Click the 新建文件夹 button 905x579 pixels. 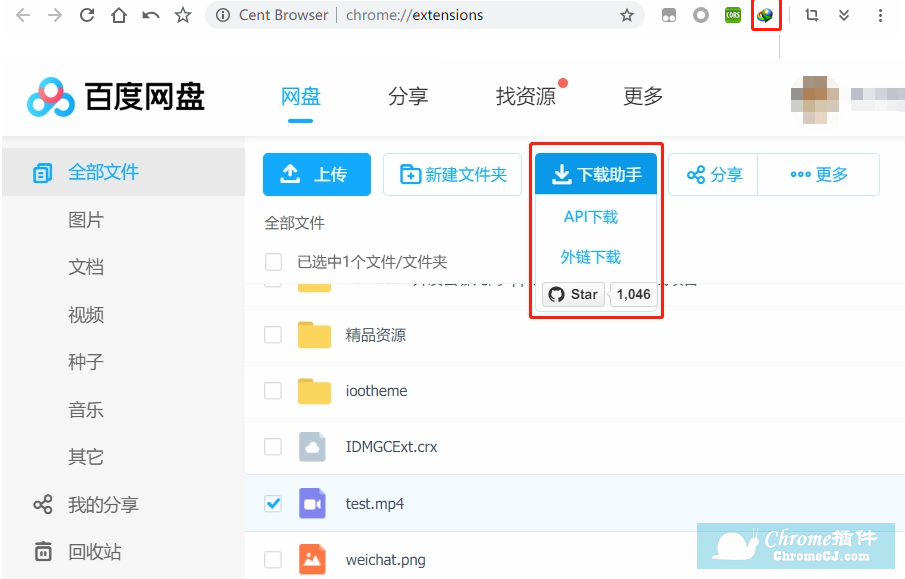tap(452, 174)
